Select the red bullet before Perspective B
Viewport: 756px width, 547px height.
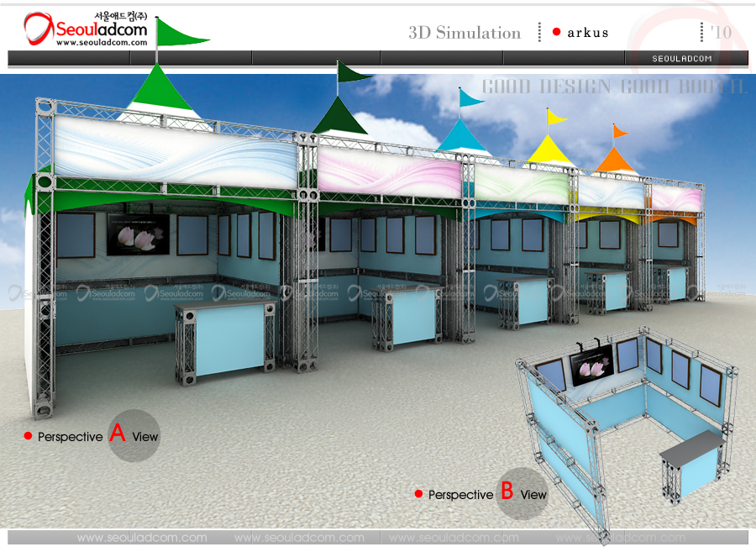[x=418, y=494]
